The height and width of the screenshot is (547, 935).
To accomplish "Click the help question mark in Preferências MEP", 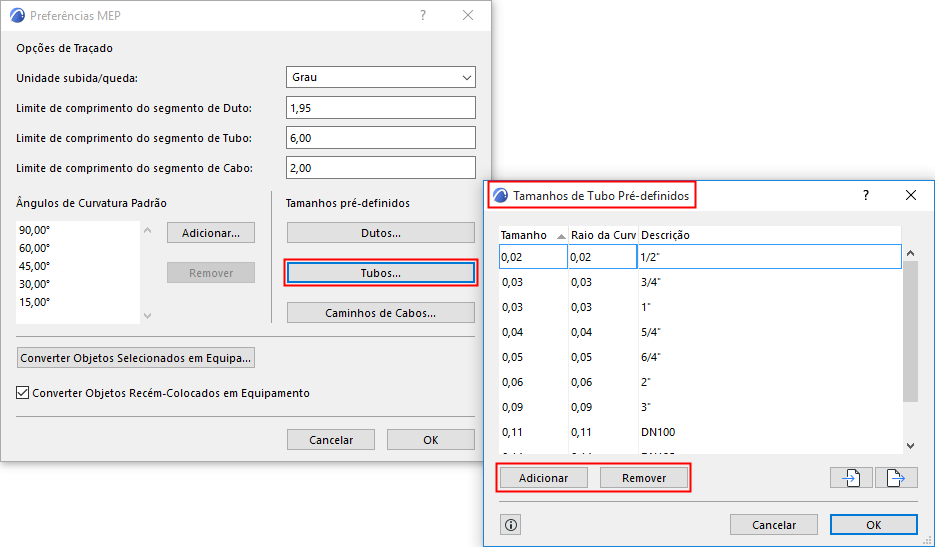I will click(x=423, y=16).
